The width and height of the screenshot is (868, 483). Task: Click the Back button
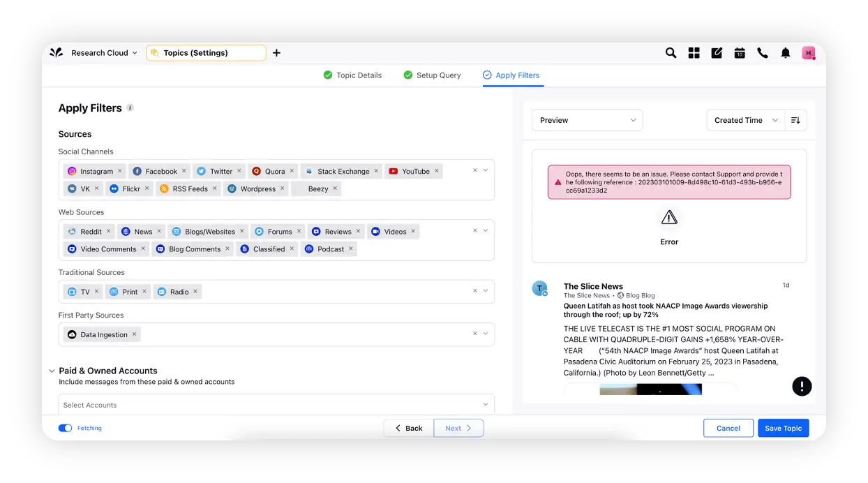click(409, 428)
